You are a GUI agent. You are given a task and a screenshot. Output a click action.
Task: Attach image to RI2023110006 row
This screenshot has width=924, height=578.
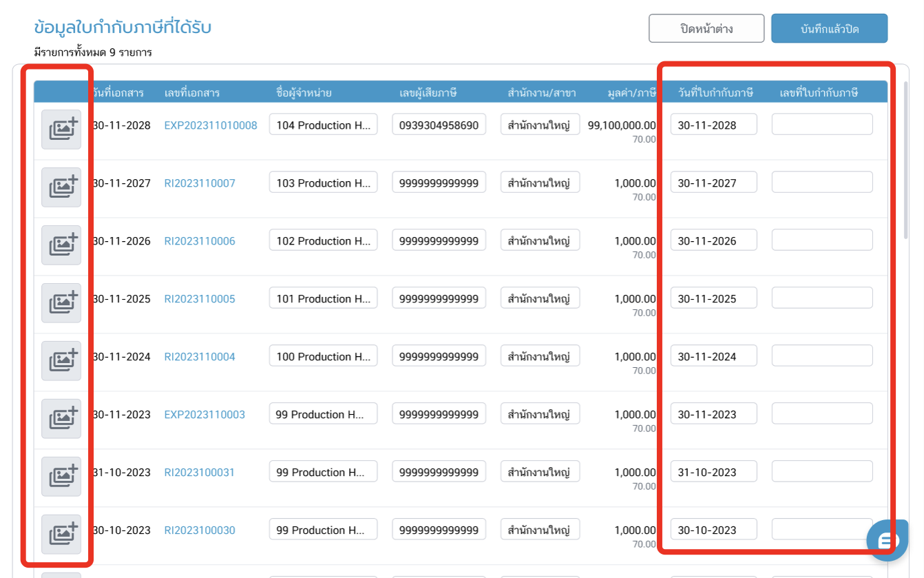[61, 245]
